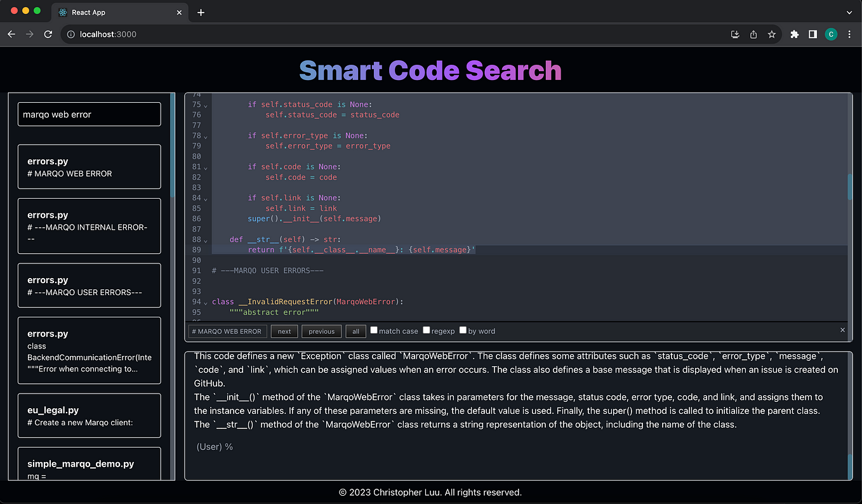Go forward in browser history
The image size is (862, 504).
(29, 34)
